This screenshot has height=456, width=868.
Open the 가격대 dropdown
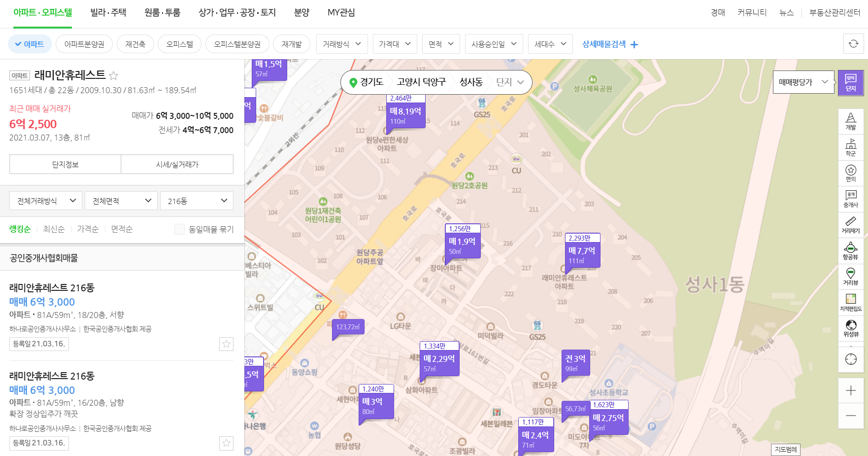395,44
